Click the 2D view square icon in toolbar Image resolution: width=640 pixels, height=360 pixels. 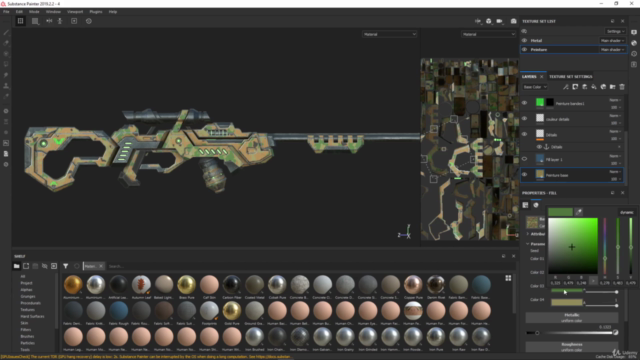(x=35, y=21)
